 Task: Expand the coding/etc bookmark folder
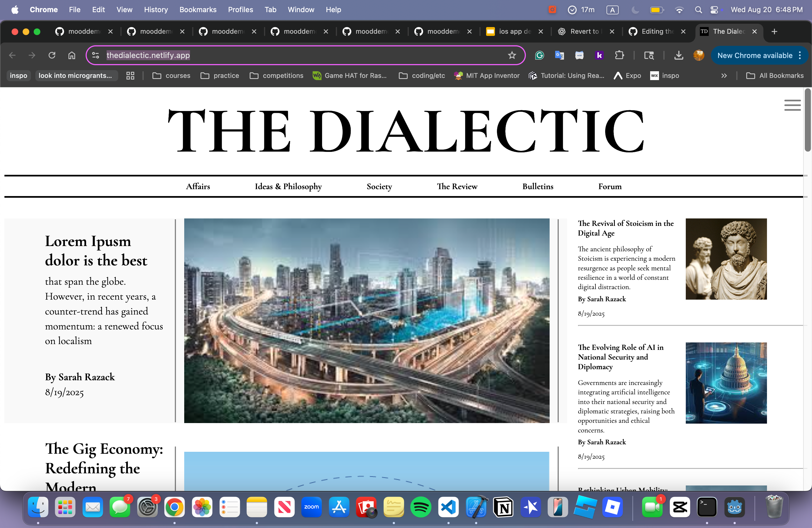click(x=422, y=76)
